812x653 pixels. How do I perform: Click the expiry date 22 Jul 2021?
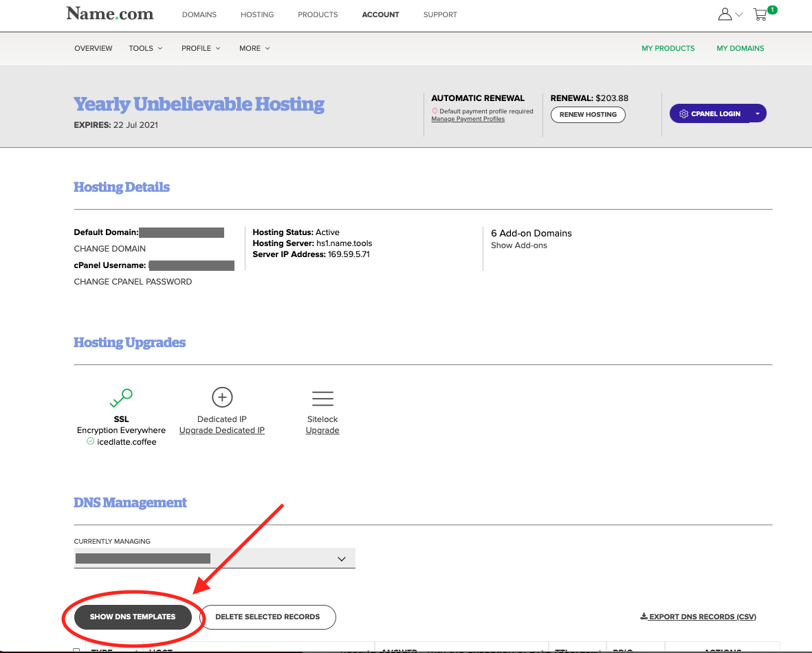[135, 125]
